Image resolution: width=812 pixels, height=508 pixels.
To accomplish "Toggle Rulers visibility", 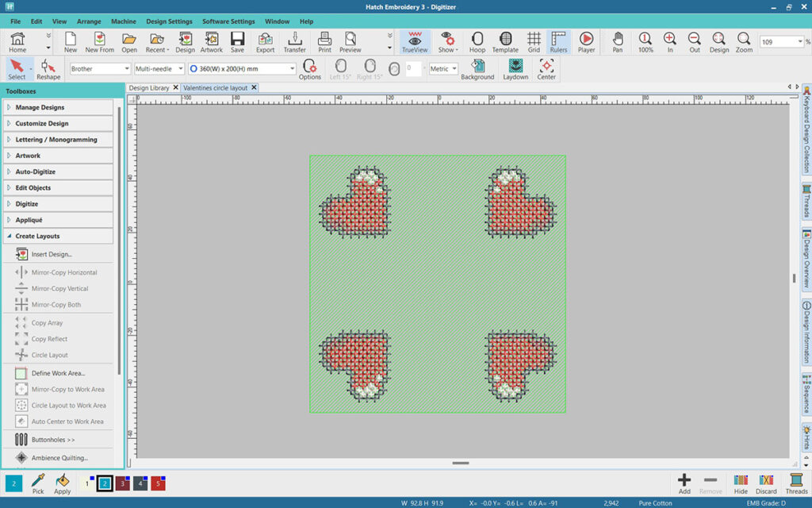I will 559,42.
